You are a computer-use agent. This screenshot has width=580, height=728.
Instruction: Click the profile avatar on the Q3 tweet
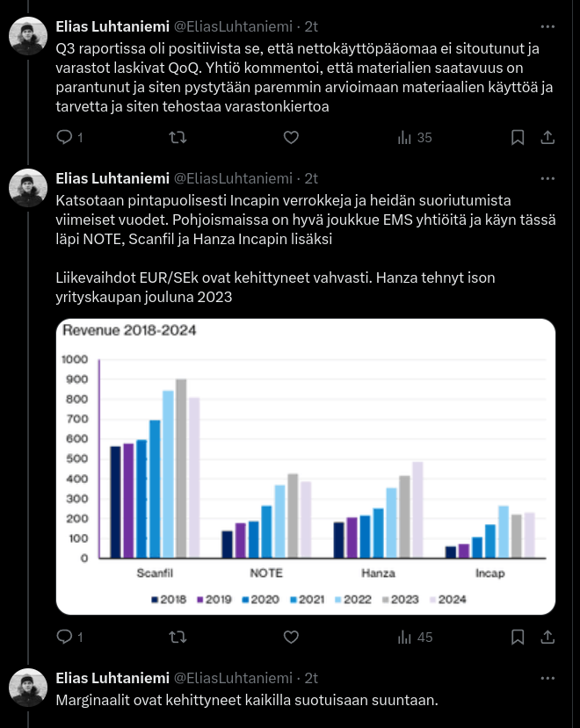tap(27, 36)
